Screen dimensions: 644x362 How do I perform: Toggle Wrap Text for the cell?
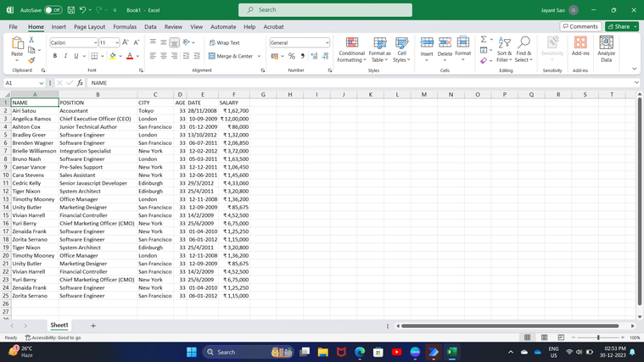coord(223,42)
